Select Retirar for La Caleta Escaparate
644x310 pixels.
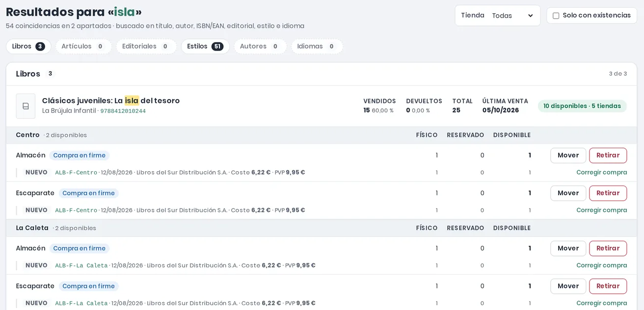click(608, 286)
